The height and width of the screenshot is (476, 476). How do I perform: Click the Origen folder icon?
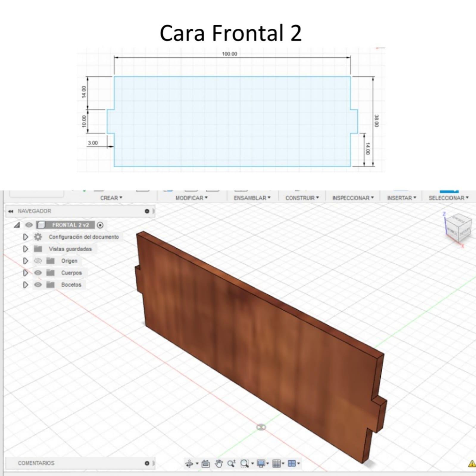(50, 261)
